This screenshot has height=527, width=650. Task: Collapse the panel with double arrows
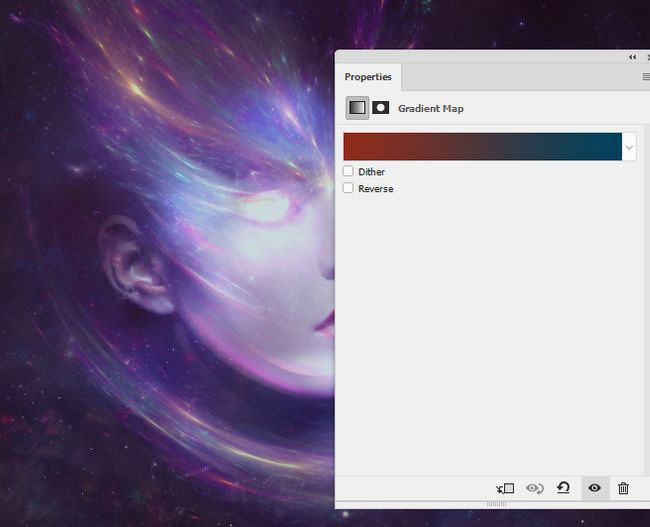(633, 57)
